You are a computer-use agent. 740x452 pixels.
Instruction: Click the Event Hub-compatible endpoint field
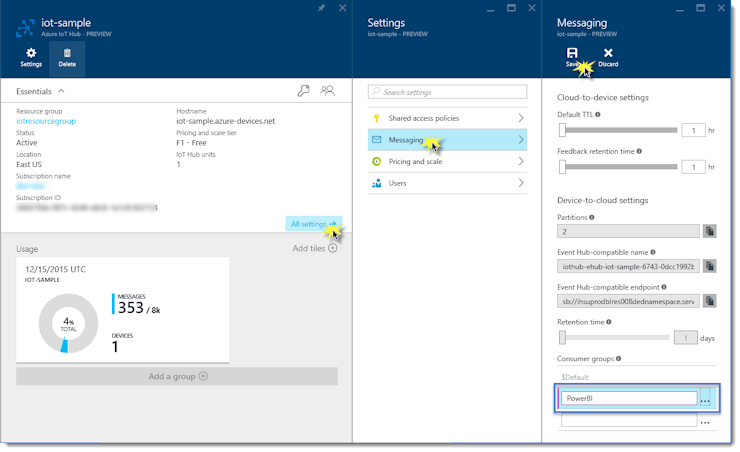tap(628, 301)
